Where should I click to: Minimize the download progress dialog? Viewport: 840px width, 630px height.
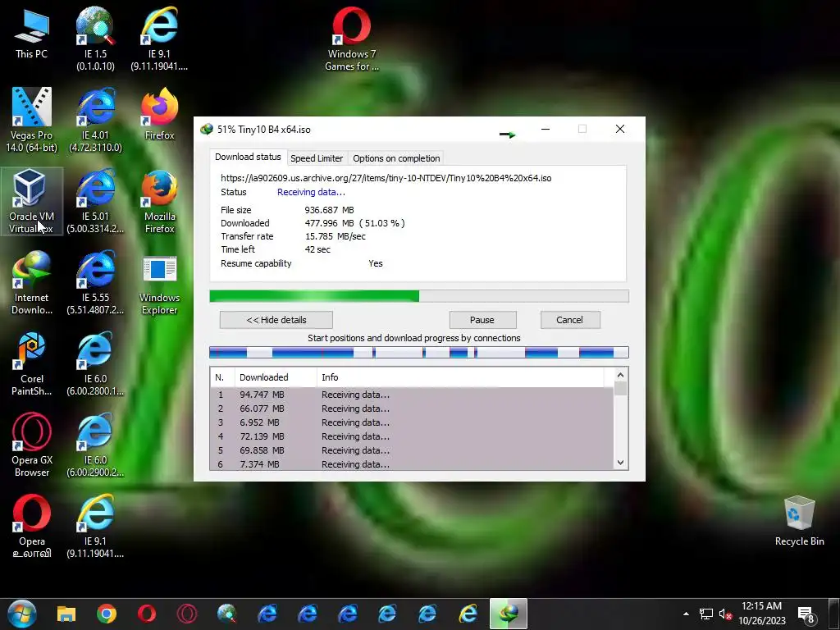(546, 129)
